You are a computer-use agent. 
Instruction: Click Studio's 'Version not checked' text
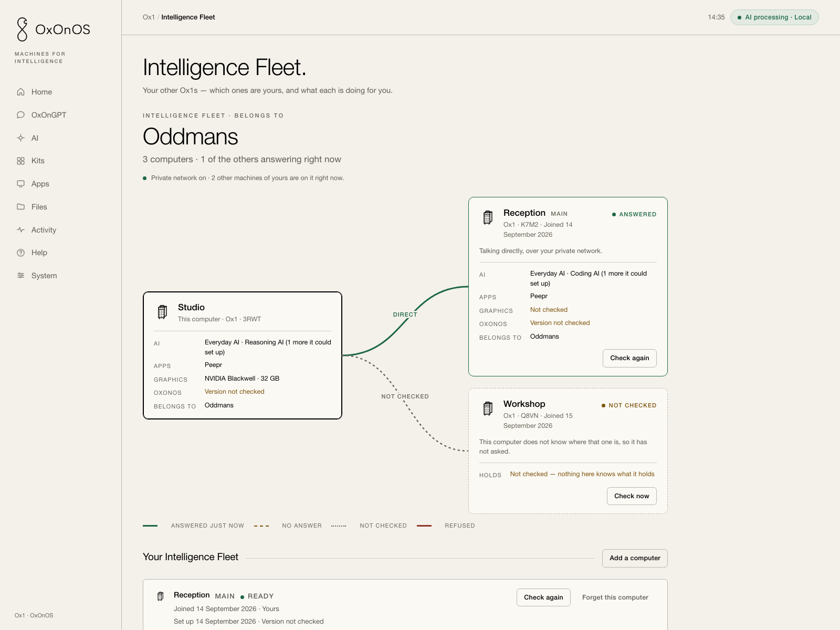tap(235, 392)
